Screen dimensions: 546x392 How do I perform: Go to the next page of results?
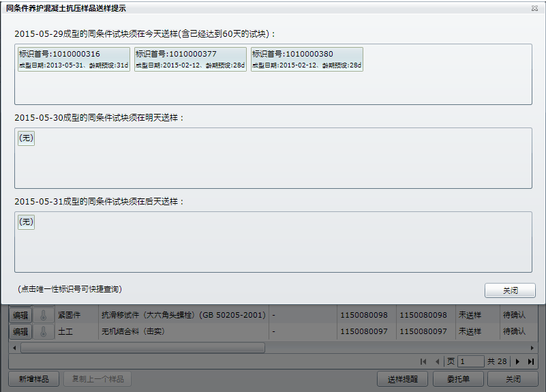tap(517, 361)
